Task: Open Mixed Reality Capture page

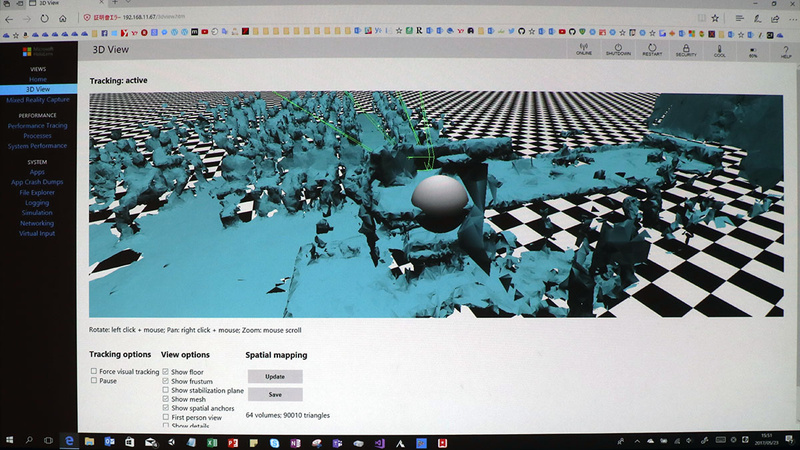Action: 38,99
